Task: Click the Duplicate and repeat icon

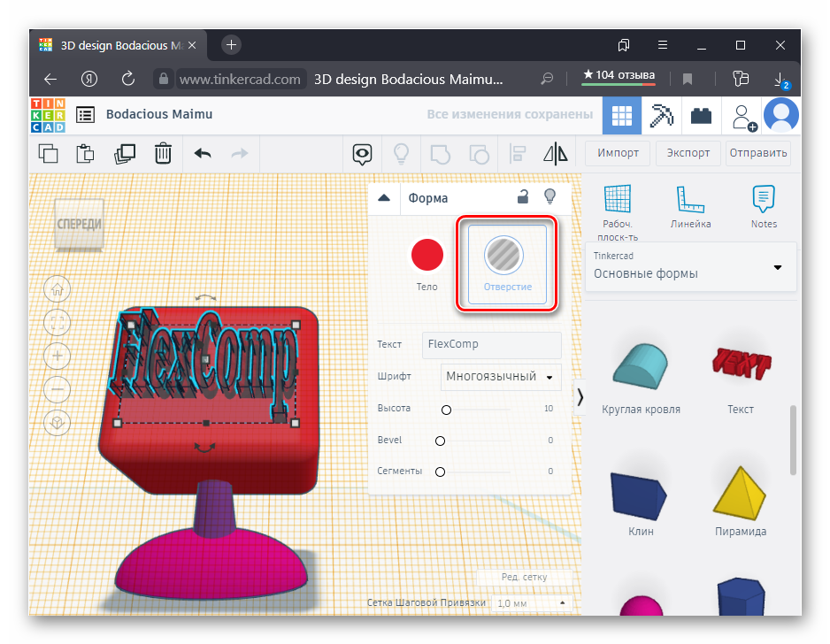Action: (124, 153)
